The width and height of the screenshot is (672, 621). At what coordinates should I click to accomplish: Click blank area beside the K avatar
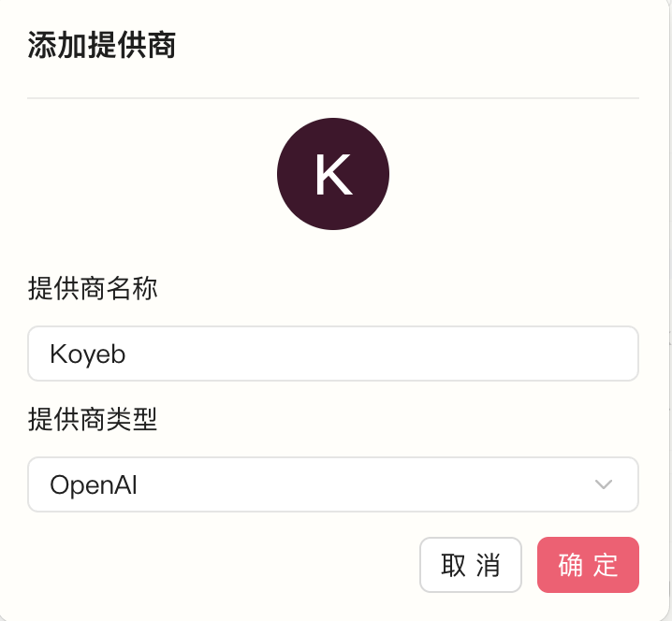click(515, 174)
